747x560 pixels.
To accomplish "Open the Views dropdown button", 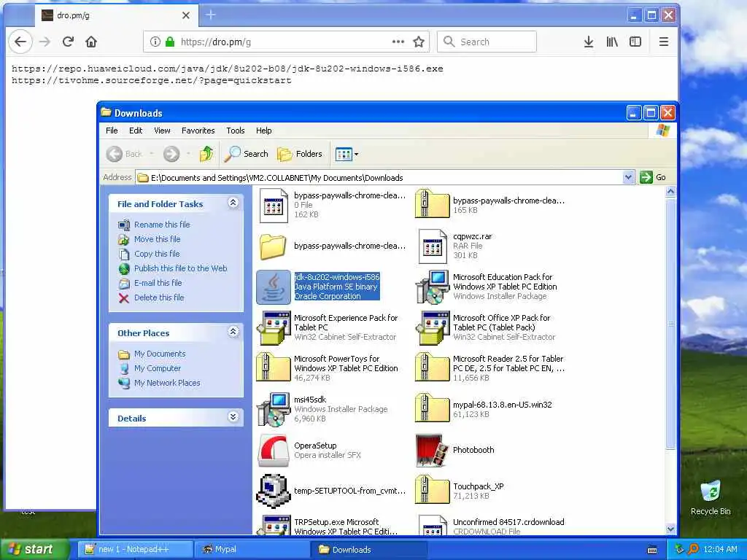I will coord(347,154).
